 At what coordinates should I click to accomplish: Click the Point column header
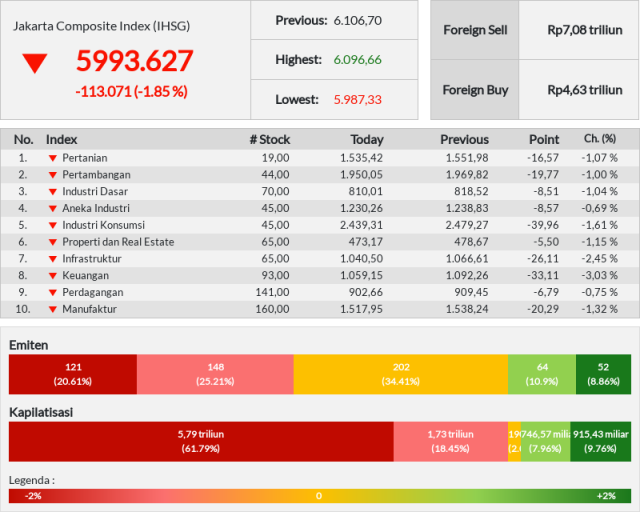544,140
